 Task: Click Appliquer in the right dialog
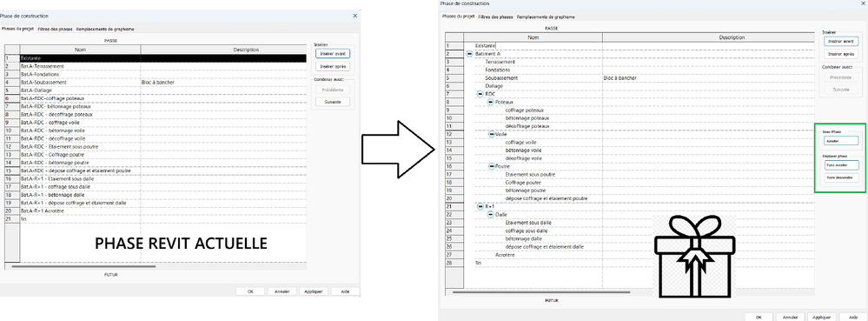(821, 317)
